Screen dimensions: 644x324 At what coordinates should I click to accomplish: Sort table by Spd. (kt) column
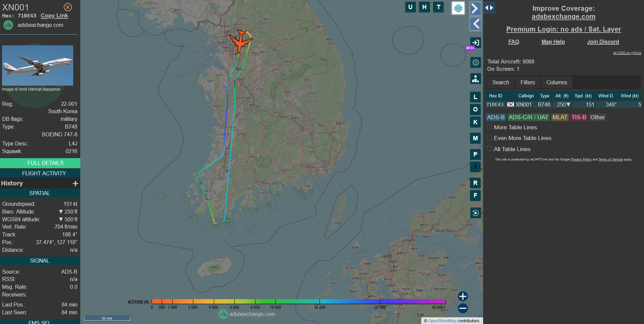click(583, 96)
